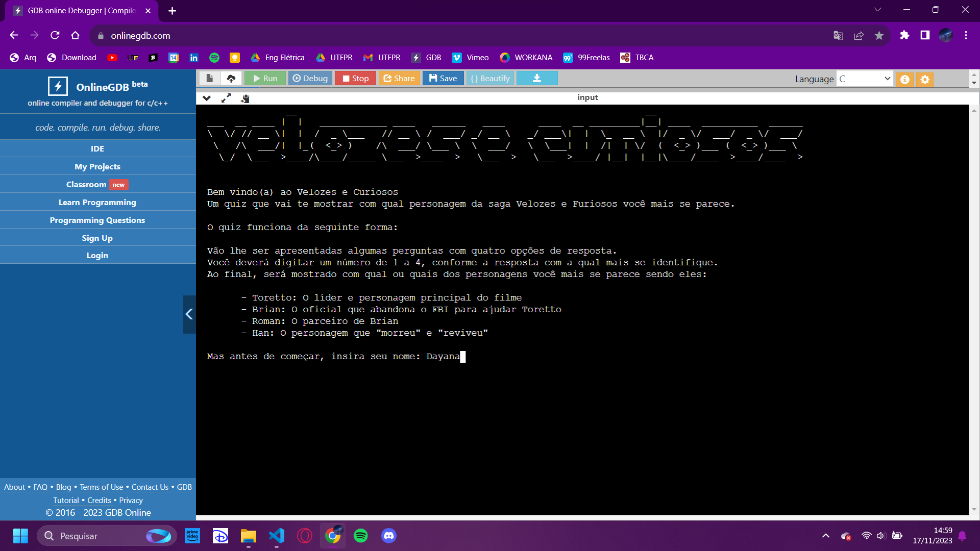Open the Terms of Use page
This screenshot has height=551, width=980.
click(101, 487)
